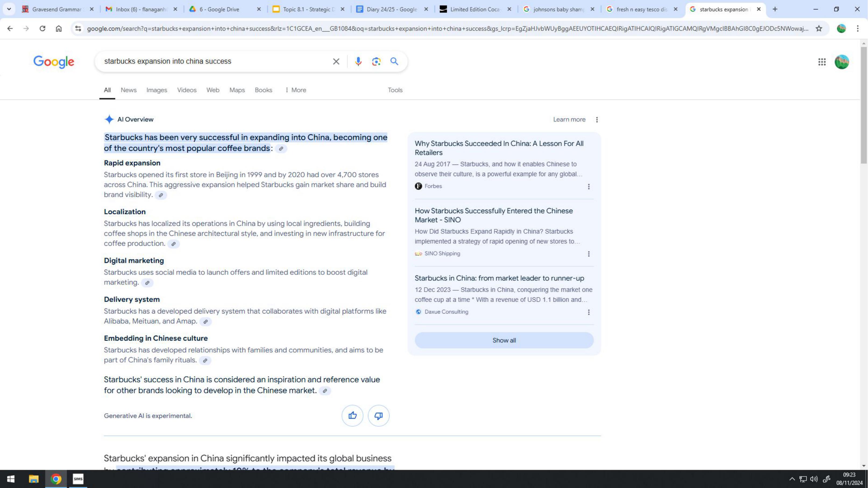Open source link after Embedding in Chinese culture paragraph

(x=205, y=360)
